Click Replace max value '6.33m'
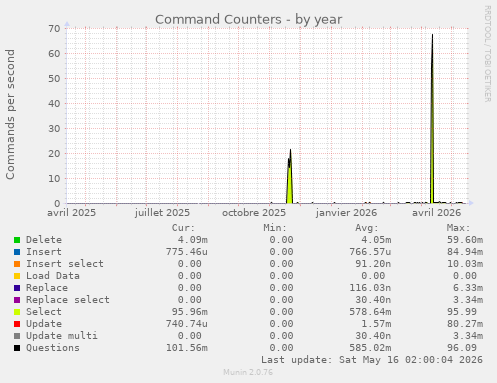The height and width of the screenshot is (383, 497). pyautogui.click(x=468, y=288)
